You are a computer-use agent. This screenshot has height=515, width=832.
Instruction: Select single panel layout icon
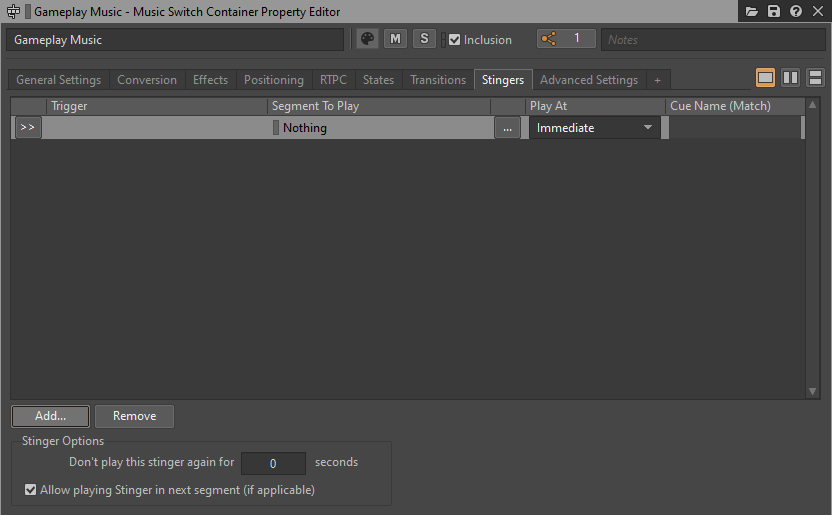coord(765,78)
